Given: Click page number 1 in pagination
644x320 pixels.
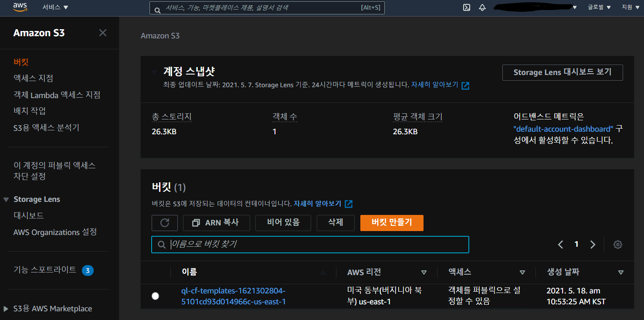Looking at the screenshot, I should point(576,245).
